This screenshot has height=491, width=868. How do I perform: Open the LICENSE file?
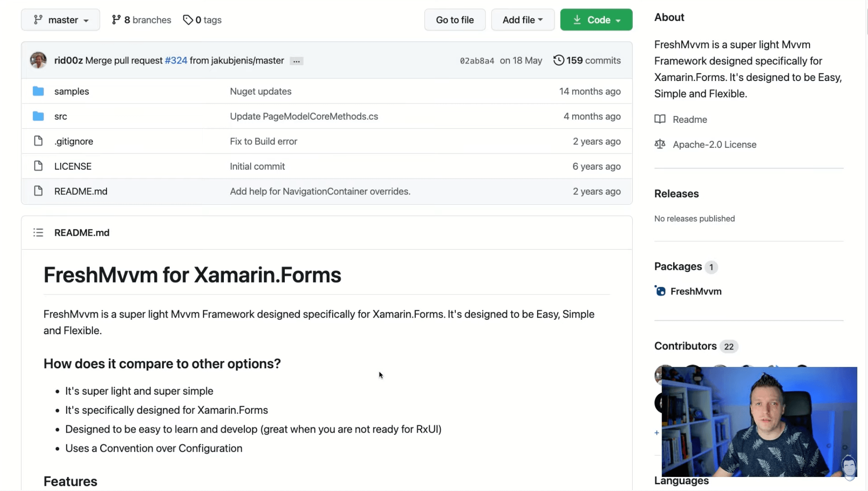(x=73, y=166)
